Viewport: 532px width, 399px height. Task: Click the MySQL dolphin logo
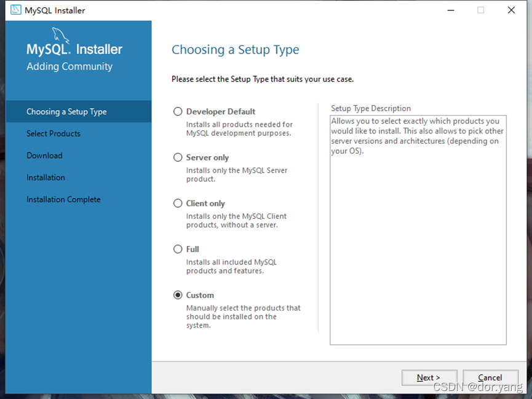pyautogui.click(x=60, y=35)
